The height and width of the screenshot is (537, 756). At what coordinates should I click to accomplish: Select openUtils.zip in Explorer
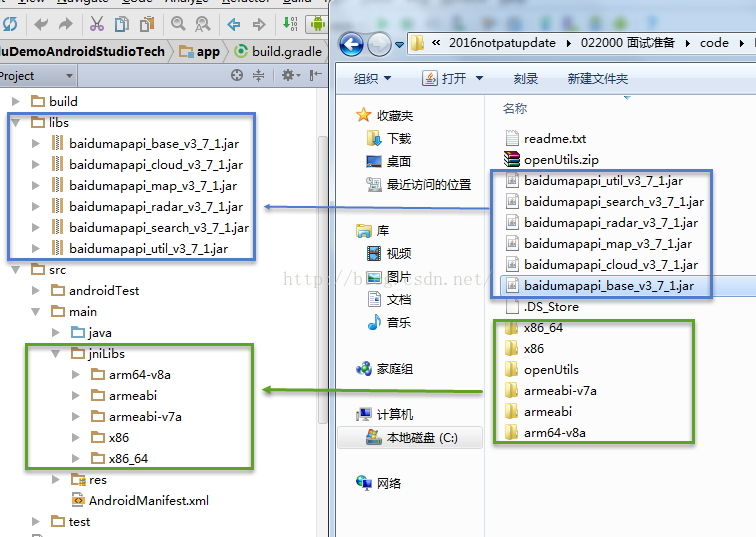coord(551,160)
